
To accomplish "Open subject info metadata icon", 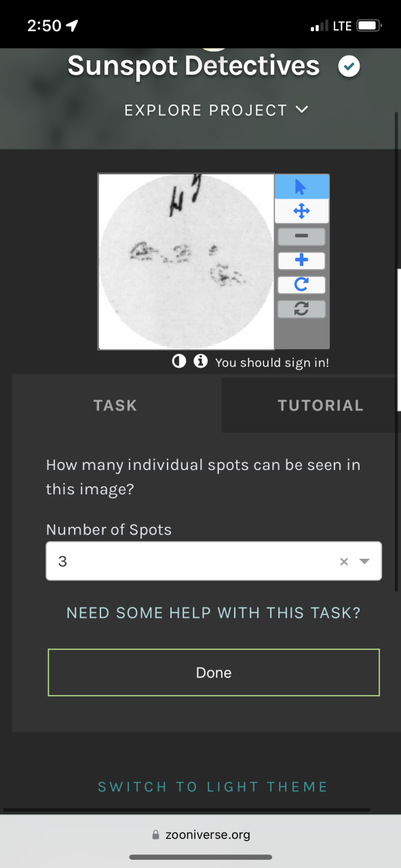I will pos(200,361).
